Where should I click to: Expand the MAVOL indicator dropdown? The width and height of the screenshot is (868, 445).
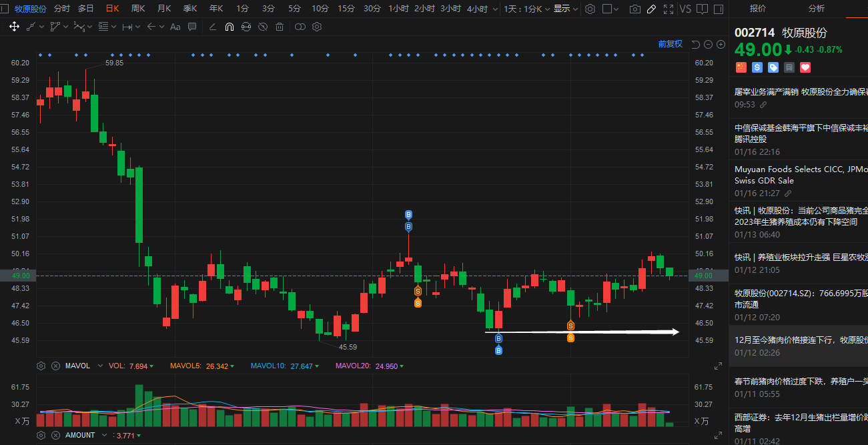click(100, 366)
